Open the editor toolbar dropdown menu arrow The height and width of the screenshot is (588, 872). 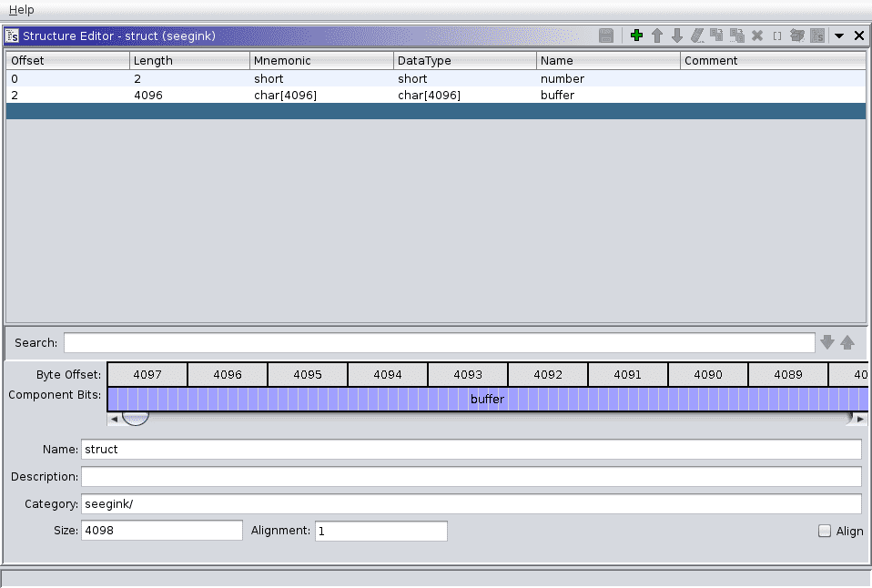[x=839, y=35]
